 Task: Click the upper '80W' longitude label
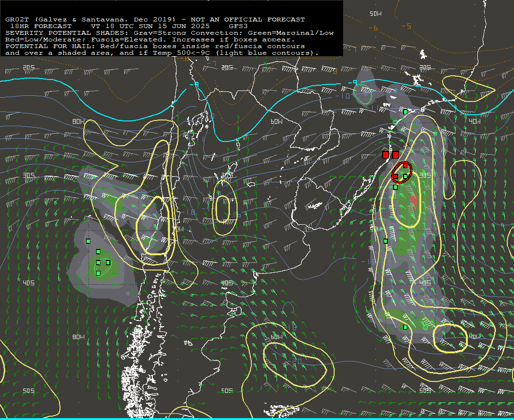[x=79, y=121]
